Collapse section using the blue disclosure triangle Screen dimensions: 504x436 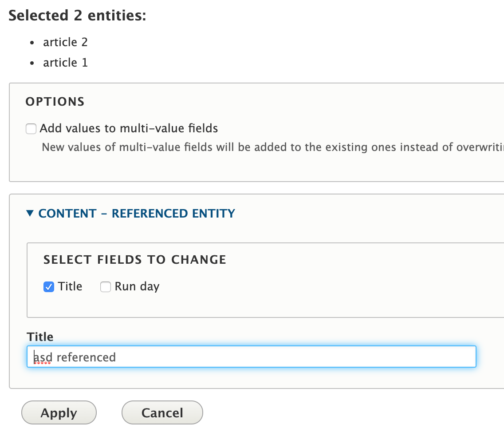coord(30,214)
